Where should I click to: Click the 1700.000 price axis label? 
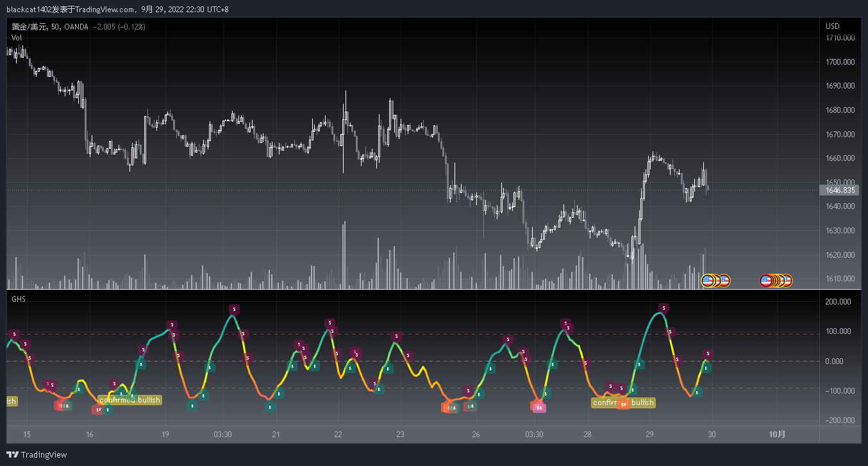pyautogui.click(x=840, y=62)
